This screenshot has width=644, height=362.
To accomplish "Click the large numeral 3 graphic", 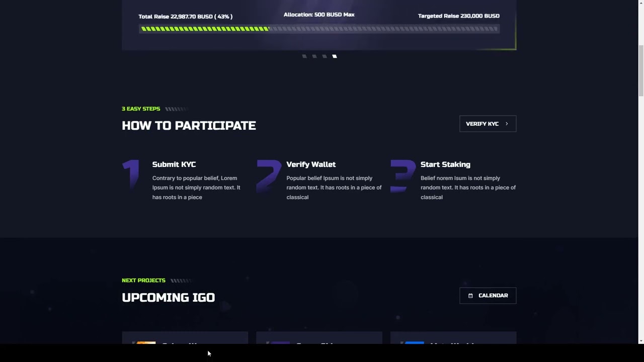I will tap(403, 176).
